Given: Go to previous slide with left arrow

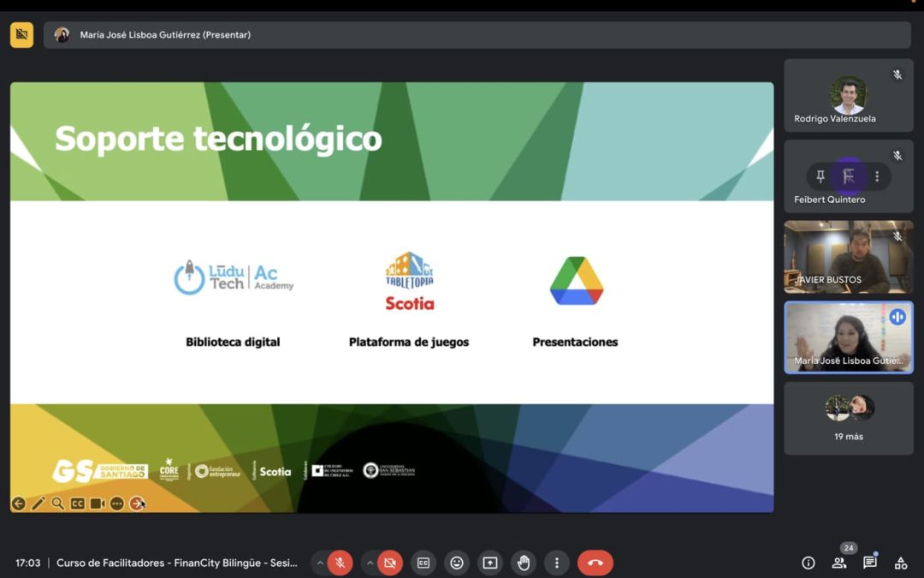Looking at the screenshot, I should [18, 504].
